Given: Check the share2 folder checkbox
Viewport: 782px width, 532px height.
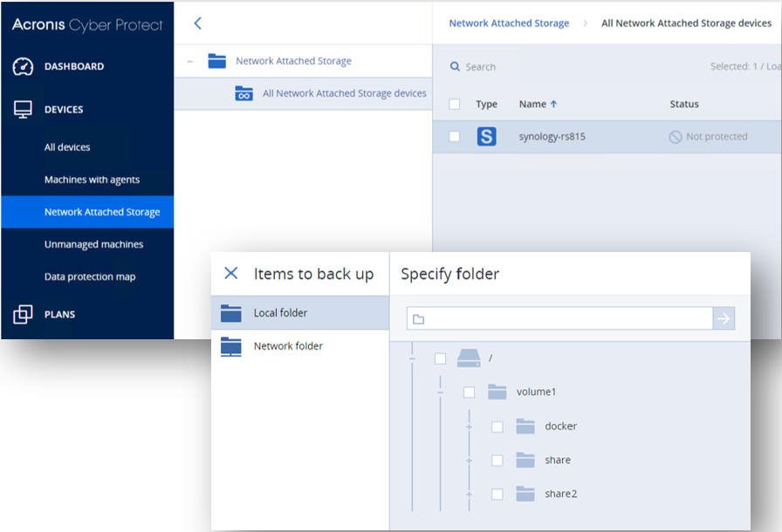Looking at the screenshot, I should point(497,493).
